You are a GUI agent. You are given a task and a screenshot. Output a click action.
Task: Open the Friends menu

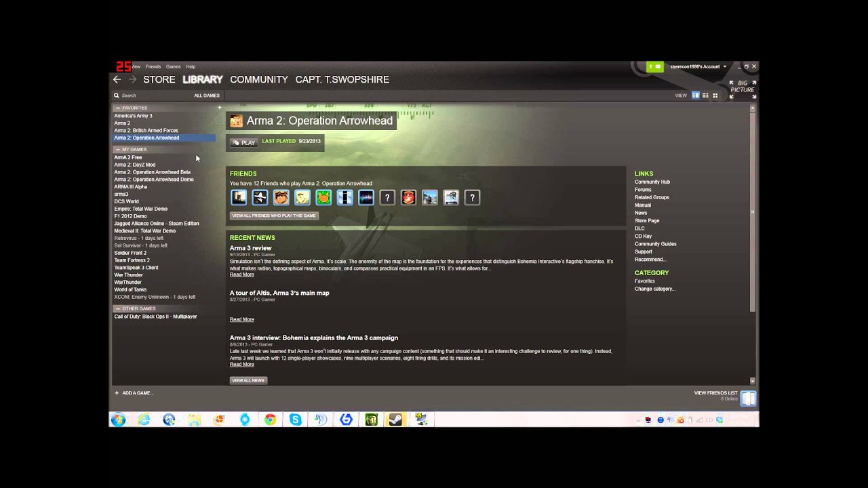tap(153, 66)
